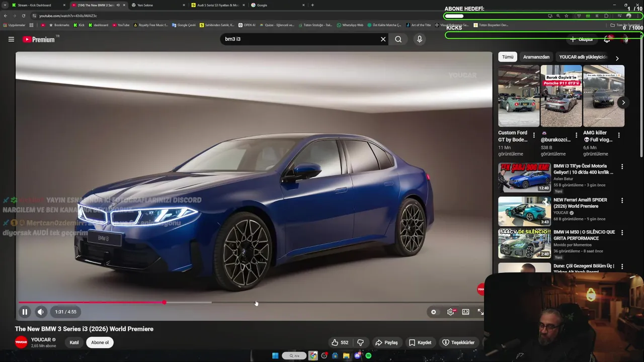Like the video with 552 likes
The image size is (644, 362).
coord(340,342)
